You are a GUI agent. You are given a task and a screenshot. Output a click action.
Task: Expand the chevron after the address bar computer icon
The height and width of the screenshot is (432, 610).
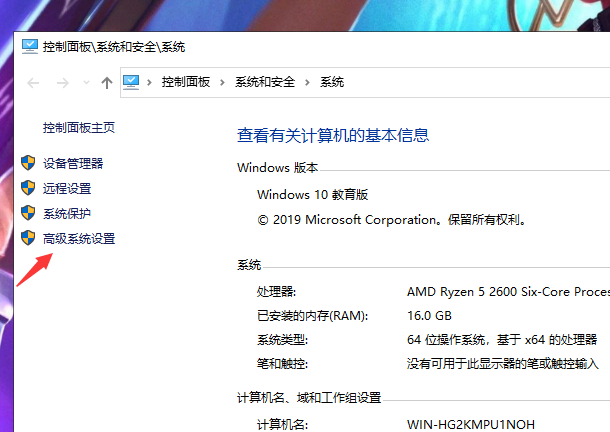click(x=149, y=82)
